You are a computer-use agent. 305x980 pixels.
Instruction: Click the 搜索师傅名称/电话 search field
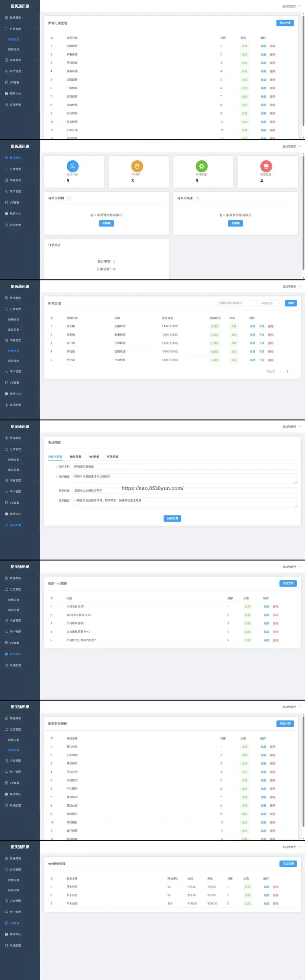(237, 303)
